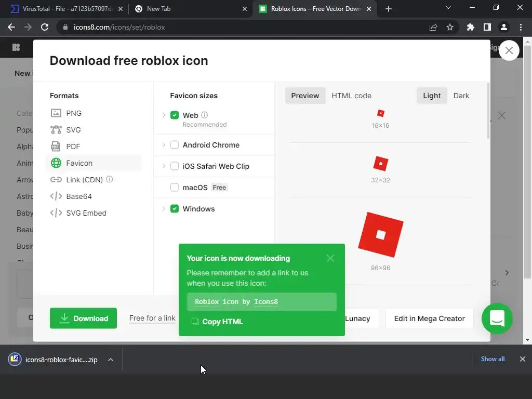Go back to previous page

11,27
